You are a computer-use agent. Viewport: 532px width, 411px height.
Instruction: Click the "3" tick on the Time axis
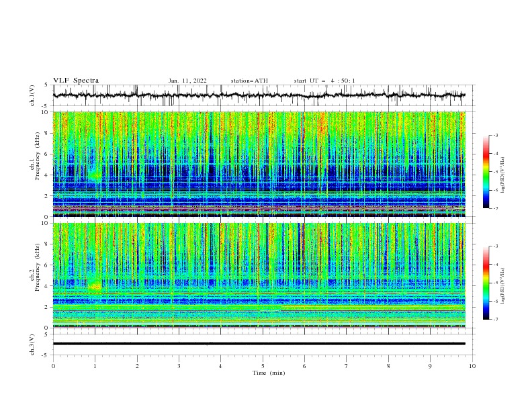pyautogui.click(x=179, y=366)
